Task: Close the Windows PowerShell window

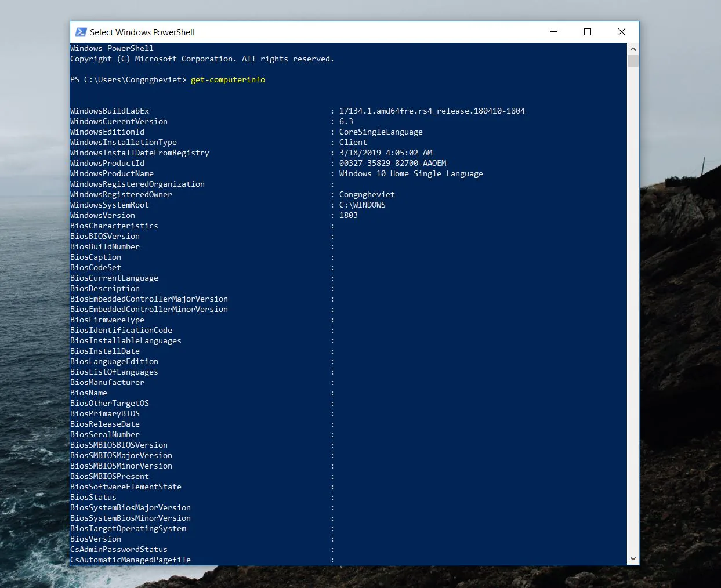Action: [622, 32]
